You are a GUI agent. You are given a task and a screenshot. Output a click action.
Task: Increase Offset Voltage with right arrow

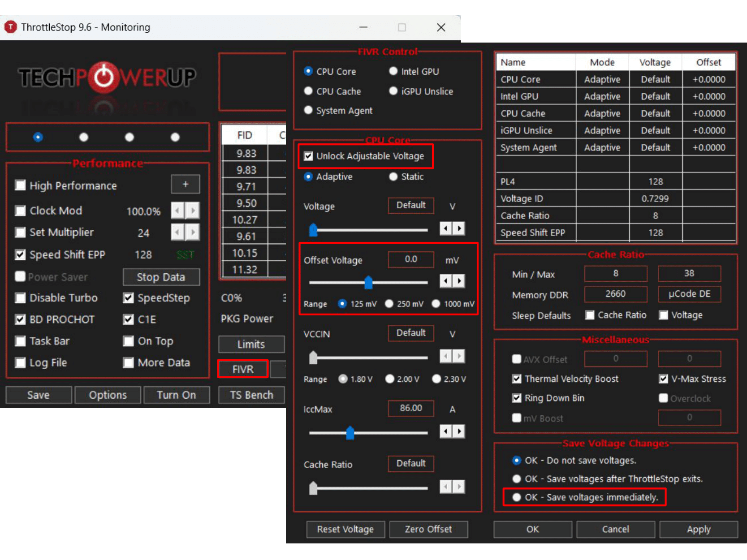click(x=459, y=281)
